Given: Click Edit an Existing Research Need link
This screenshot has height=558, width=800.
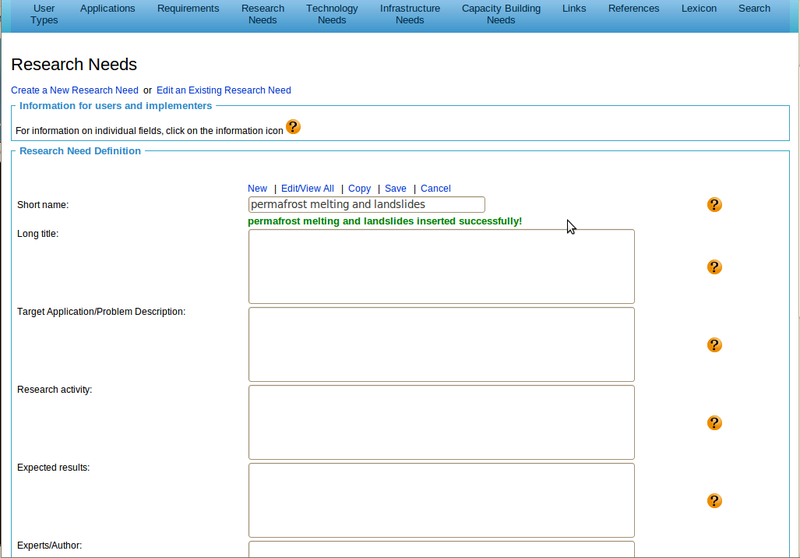Looking at the screenshot, I should pyautogui.click(x=224, y=90).
